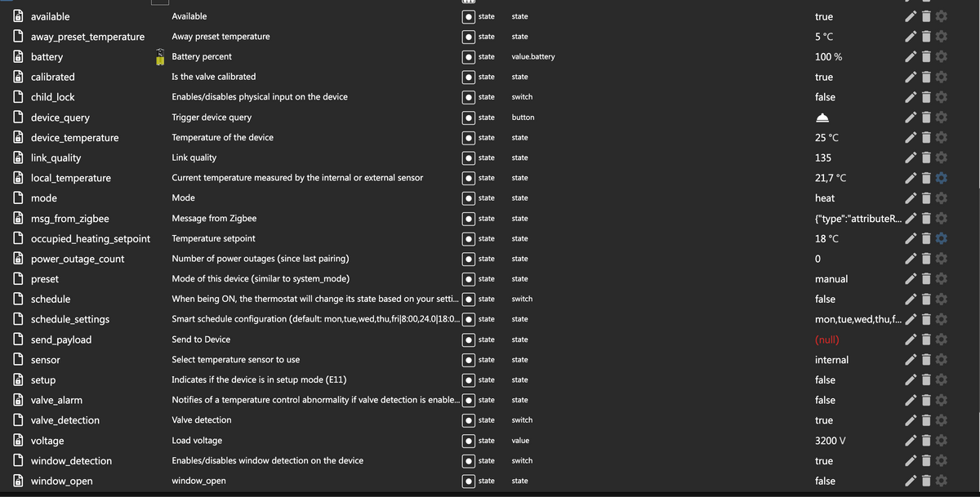The width and height of the screenshot is (980, 497).
Task: Click the sensor value "internal"
Action: click(x=831, y=360)
